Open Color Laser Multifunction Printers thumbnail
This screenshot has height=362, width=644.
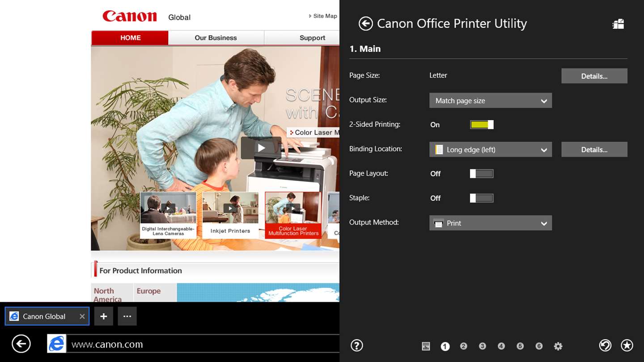point(293,215)
